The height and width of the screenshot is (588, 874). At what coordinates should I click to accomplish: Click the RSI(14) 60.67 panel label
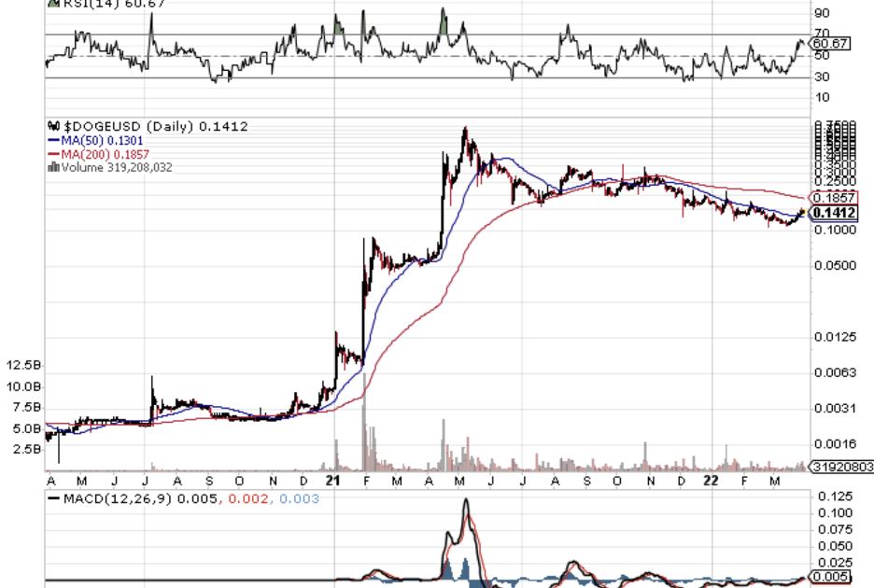(x=114, y=4)
